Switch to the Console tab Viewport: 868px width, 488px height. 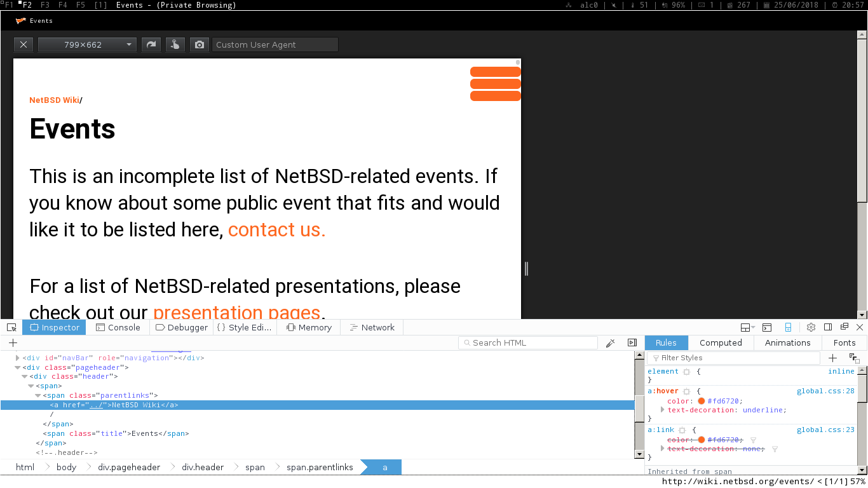pyautogui.click(x=118, y=327)
